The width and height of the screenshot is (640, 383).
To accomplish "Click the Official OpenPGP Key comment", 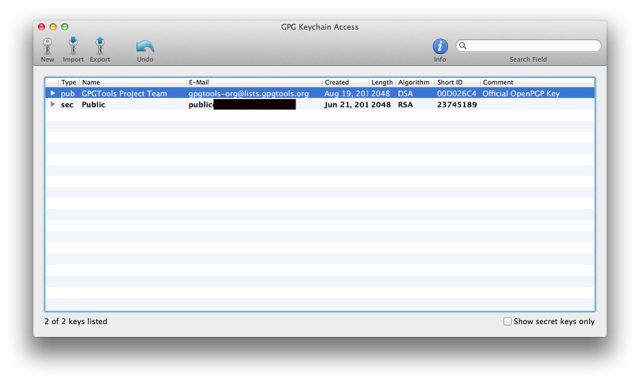I will coord(521,94).
